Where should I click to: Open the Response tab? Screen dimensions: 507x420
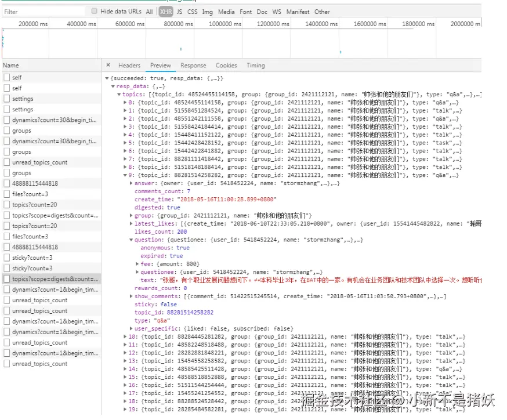coord(193,66)
